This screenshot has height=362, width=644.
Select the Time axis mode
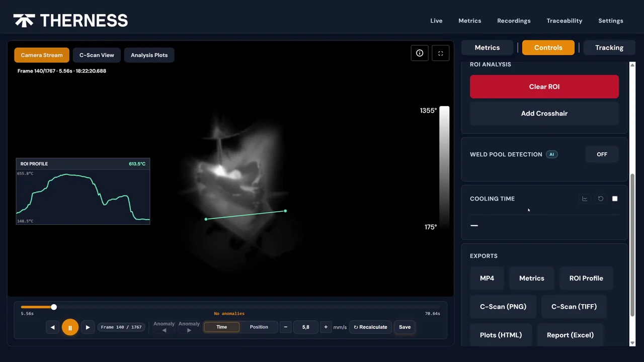pos(222,327)
